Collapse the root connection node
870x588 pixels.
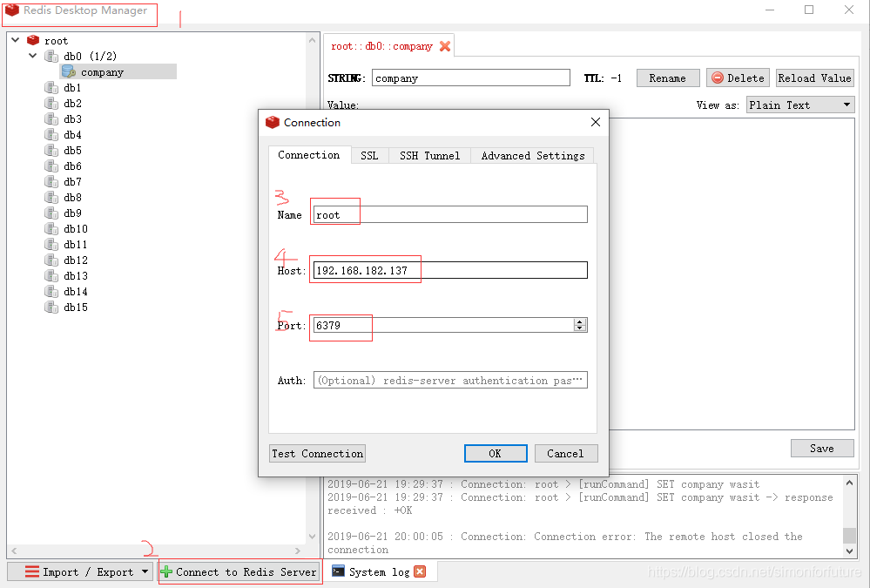(x=16, y=40)
